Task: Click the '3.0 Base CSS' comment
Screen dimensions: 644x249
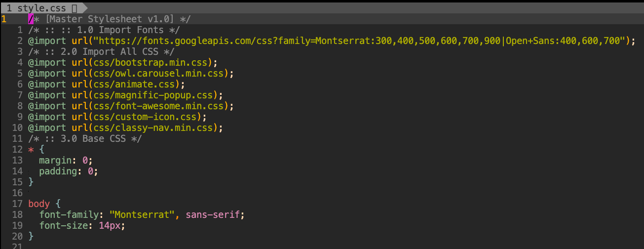Action: coord(85,138)
